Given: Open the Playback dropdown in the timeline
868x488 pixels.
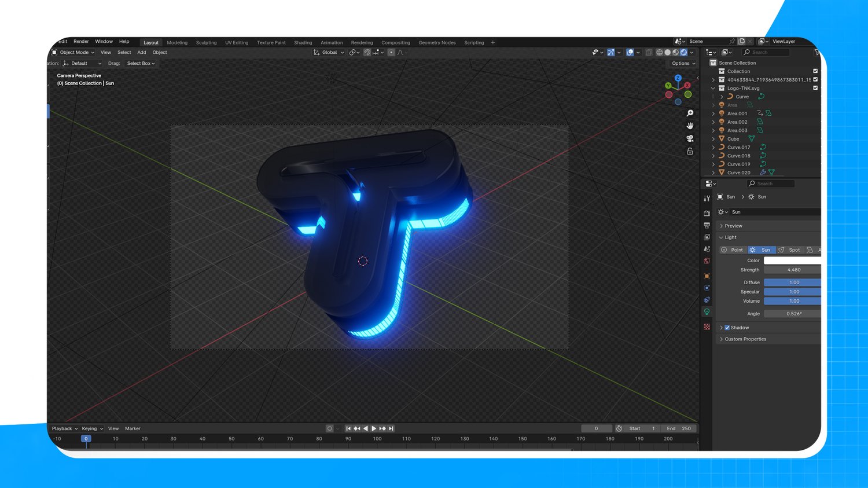Looking at the screenshot, I should coord(64,428).
